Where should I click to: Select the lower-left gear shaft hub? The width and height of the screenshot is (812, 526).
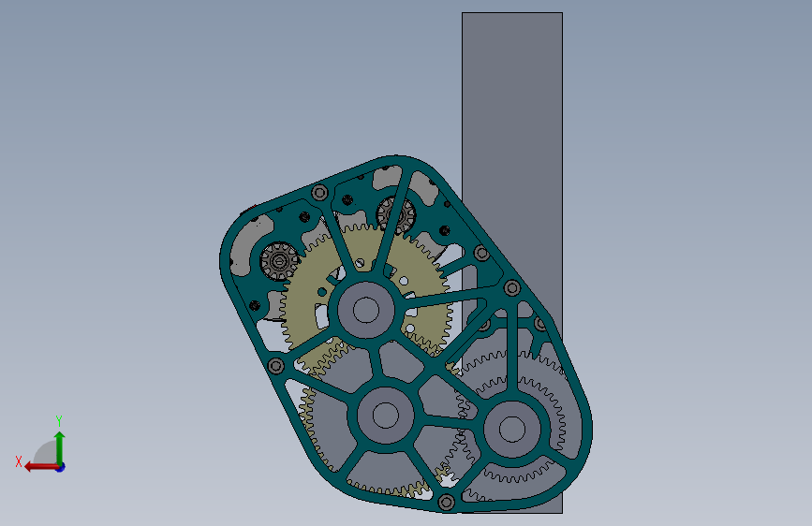pos(385,416)
